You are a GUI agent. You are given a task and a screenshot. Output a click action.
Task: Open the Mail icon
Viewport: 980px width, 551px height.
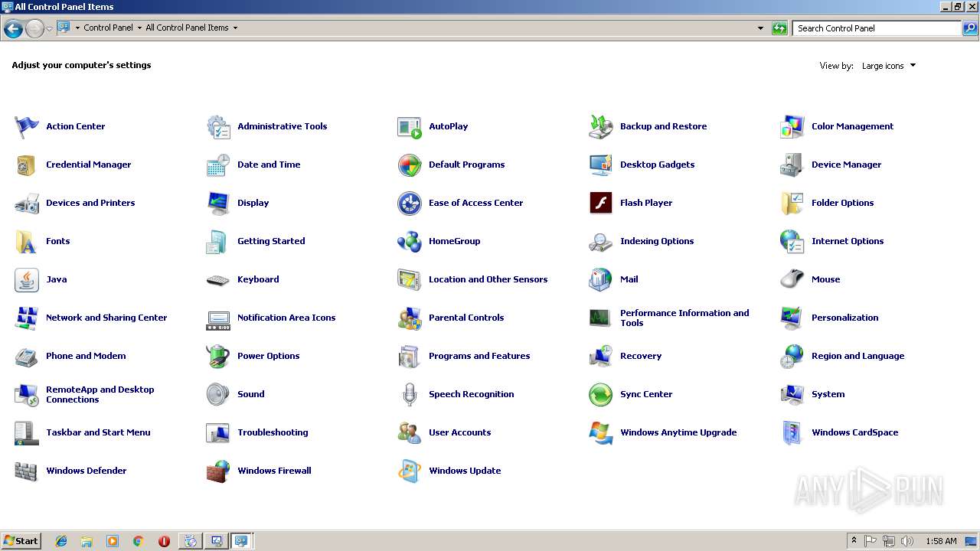click(601, 280)
